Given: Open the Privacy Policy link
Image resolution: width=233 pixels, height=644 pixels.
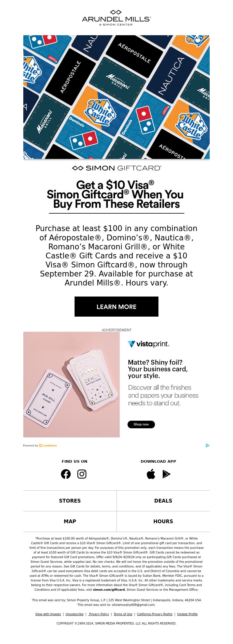Looking at the screenshot, I should pos(99,614).
